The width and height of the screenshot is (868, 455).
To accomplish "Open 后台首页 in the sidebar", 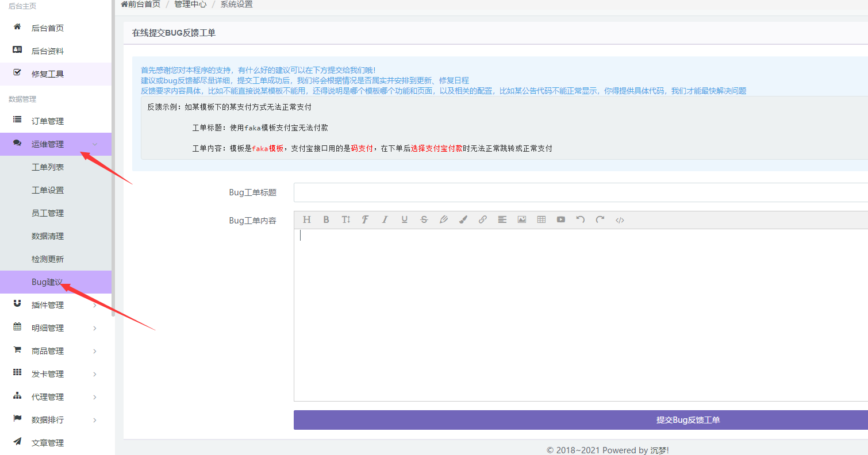I will point(56,28).
